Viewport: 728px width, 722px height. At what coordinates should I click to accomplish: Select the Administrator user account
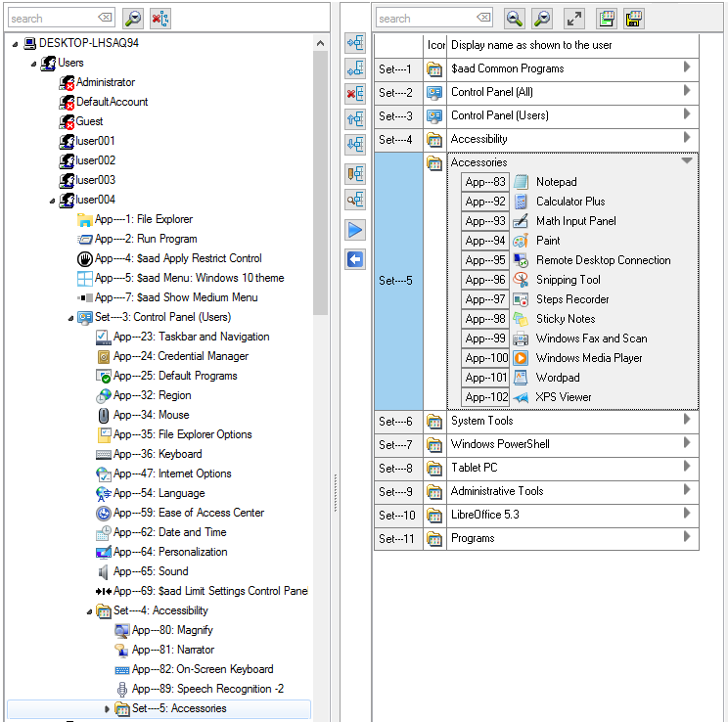pos(106,82)
